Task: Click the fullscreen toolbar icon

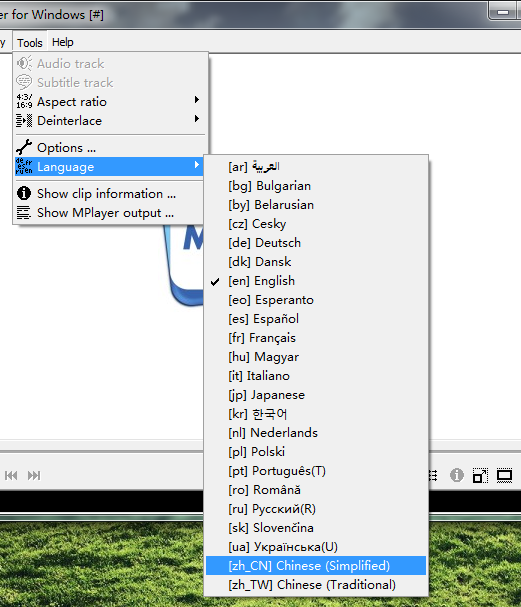Action: (x=504, y=475)
